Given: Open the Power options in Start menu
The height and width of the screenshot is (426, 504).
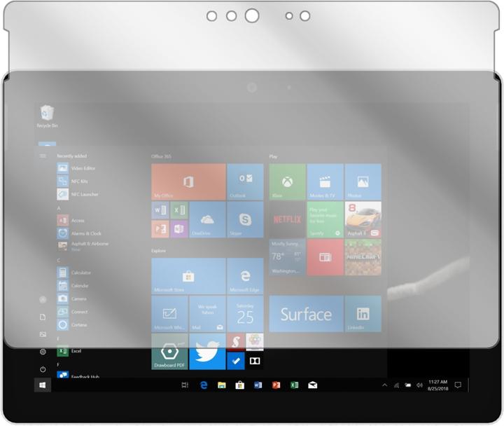Looking at the screenshot, I should tap(43, 369).
